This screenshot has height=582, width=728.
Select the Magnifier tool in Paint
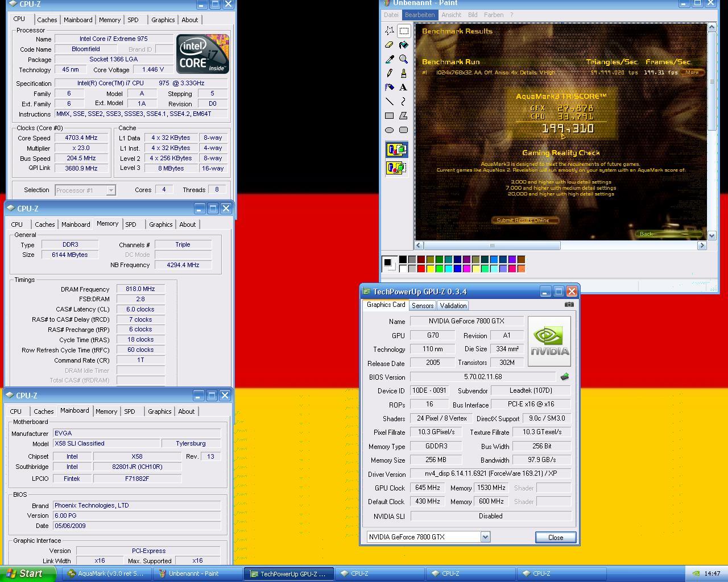[x=404, y=59]
